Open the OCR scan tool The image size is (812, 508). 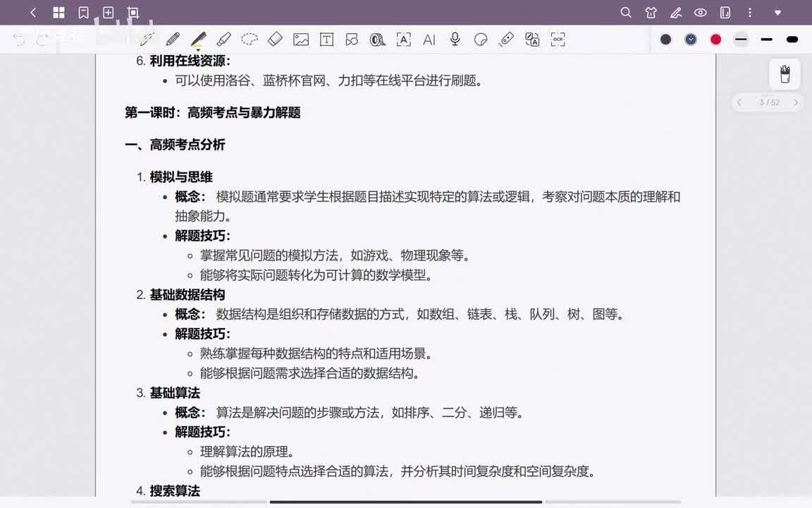[x=558, y=40]
